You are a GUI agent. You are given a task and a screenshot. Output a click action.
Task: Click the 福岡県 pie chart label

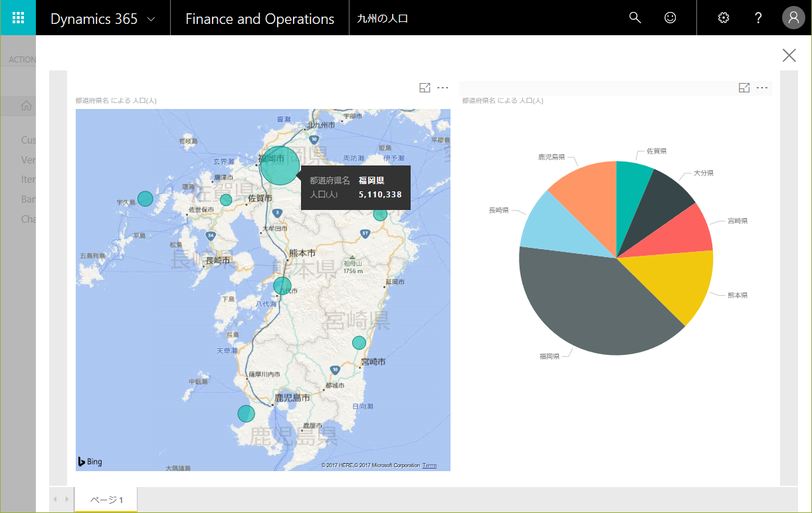click(x=550, y=356)
